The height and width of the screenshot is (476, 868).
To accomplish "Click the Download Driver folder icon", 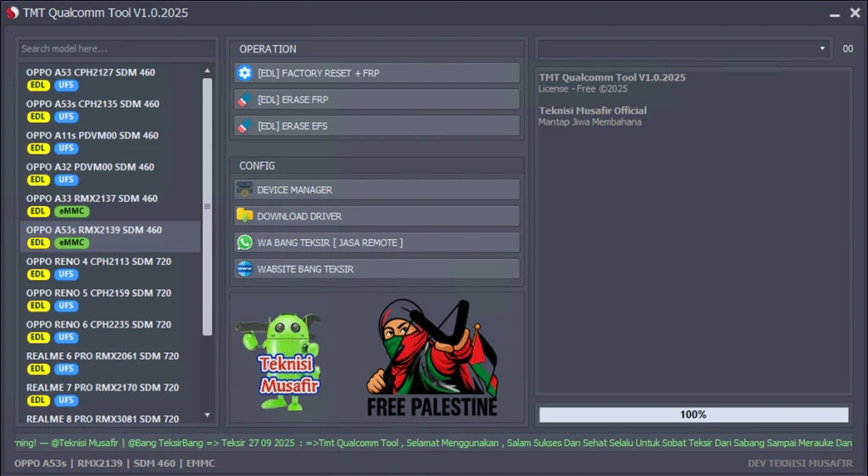I will 245,216.
